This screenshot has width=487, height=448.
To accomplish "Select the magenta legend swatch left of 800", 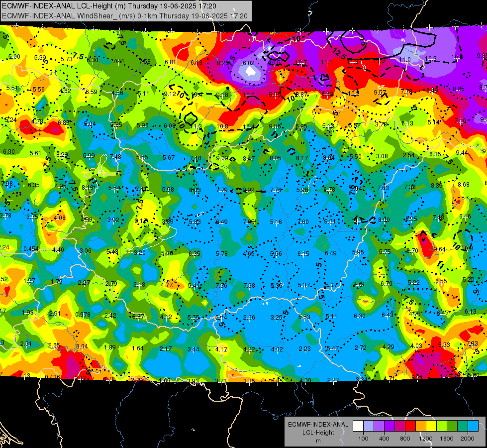I will click(x=400, y=426).
